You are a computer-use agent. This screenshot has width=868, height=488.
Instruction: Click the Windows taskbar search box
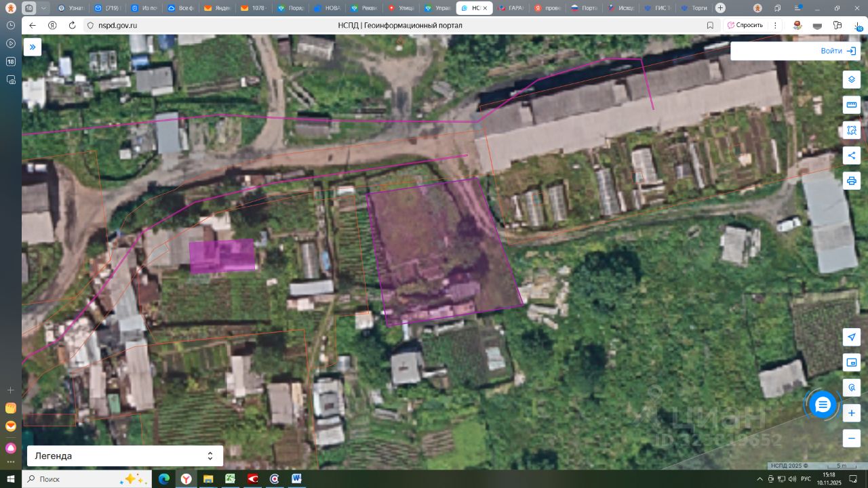87,479
